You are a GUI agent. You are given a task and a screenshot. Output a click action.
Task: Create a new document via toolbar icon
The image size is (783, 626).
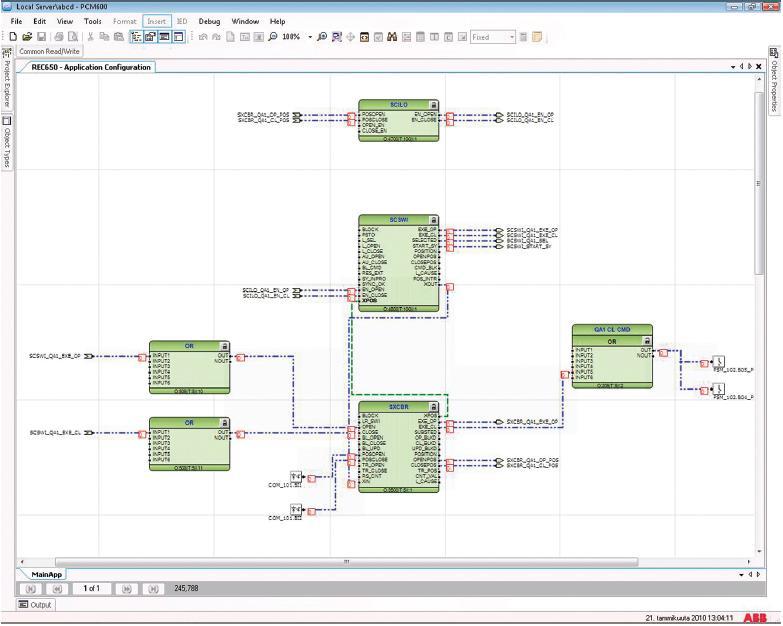13,36
